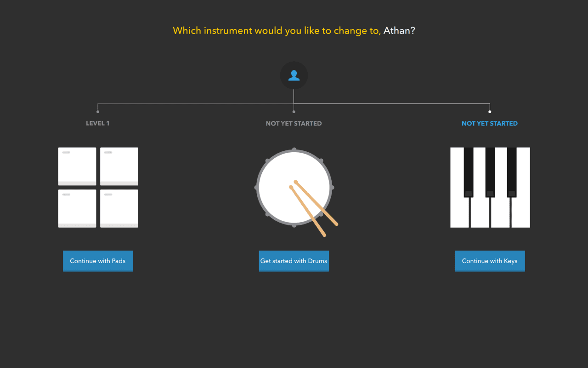Click the connector node above the Keys column
The width and height of the screenshot is (588, 368).
(x=490, y=110)
